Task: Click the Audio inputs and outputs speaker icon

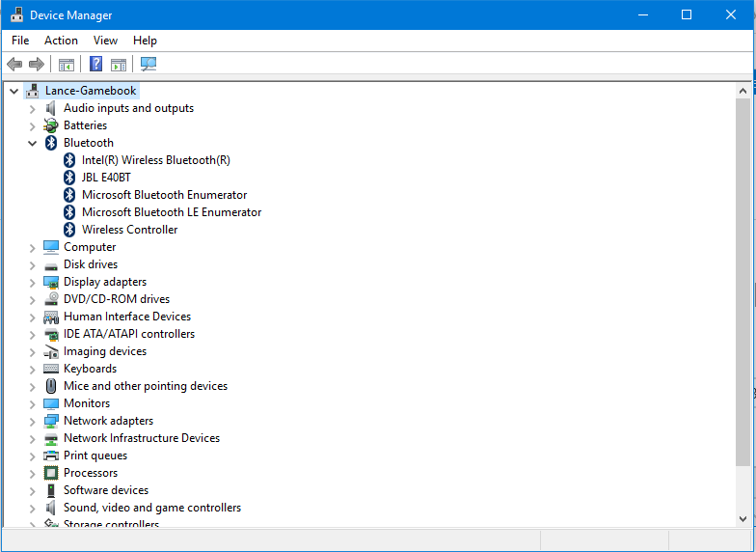Action: point(50,108)
